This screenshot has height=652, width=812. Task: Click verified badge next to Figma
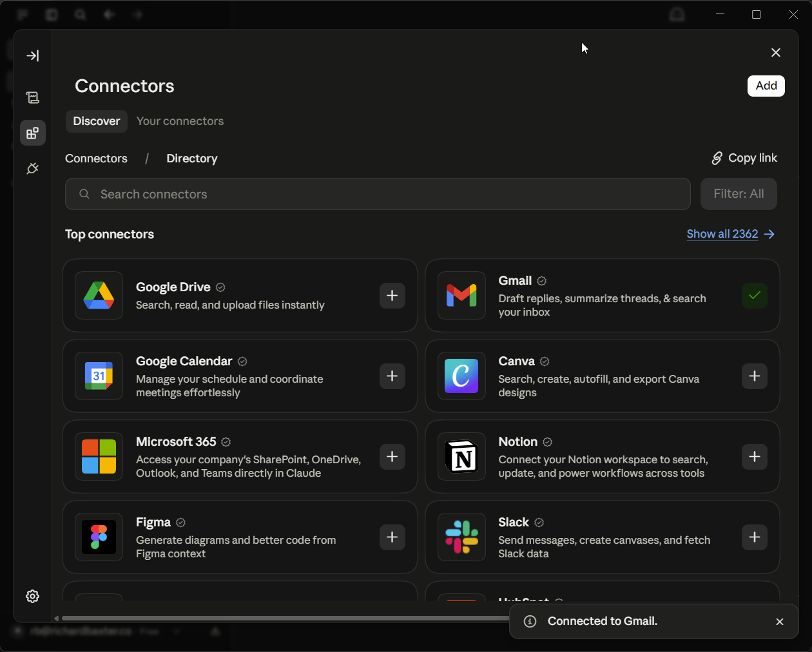click(181, 523)
